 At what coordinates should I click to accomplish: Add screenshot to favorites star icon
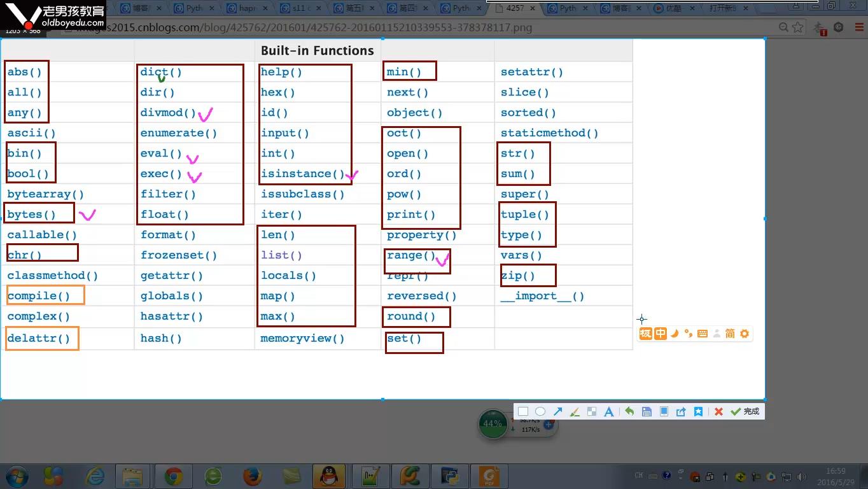(x=698, y=411)
